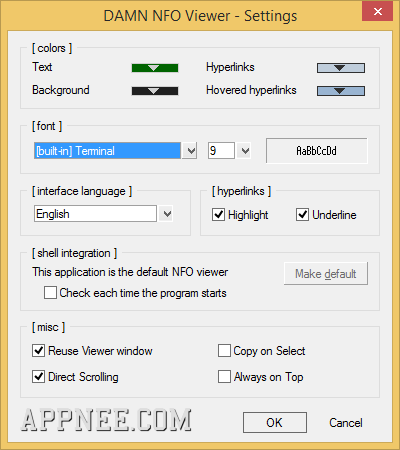Open the Background color swatch
400x450 pixels.
point(155,91)
